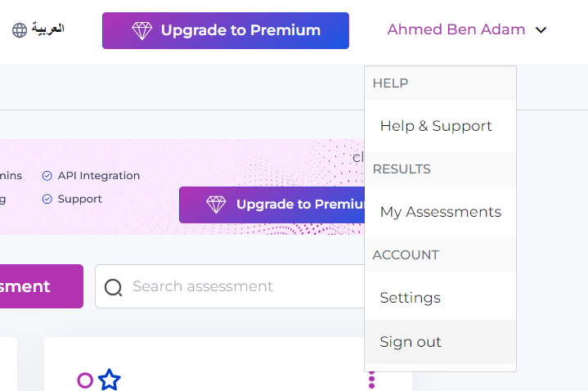Viewport: 588px width, 391px height.
Task: Switch language to العربية
Action: (47, 29)
